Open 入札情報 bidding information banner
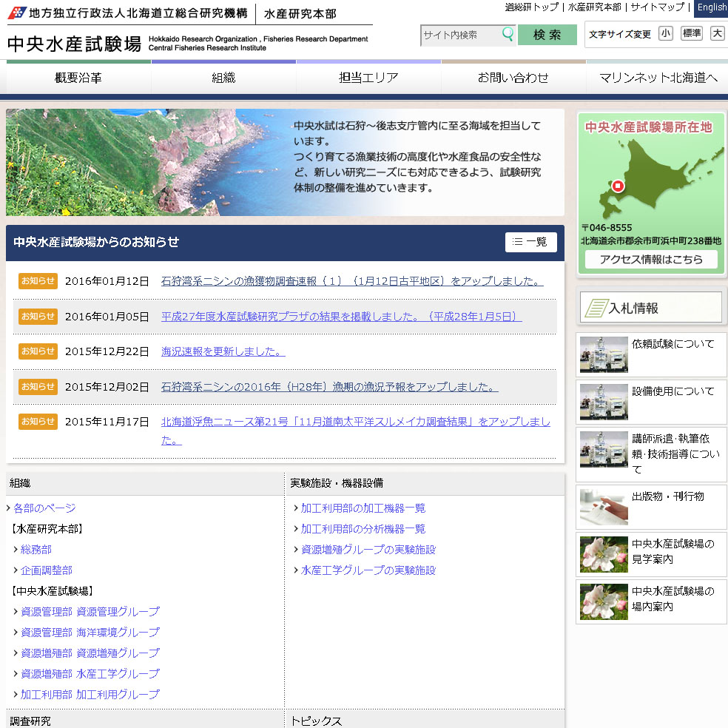 point(651,308)
